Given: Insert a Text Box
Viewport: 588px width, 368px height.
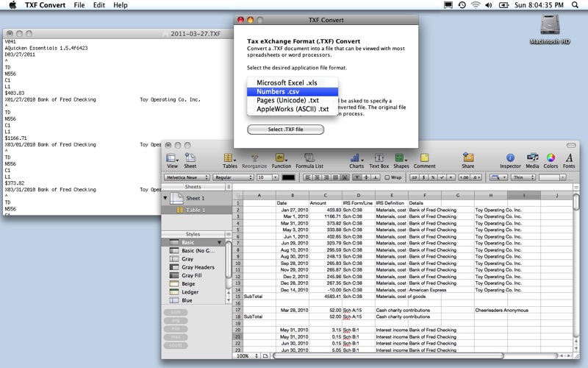Looking at the screenshot, I should coord(379,160).
